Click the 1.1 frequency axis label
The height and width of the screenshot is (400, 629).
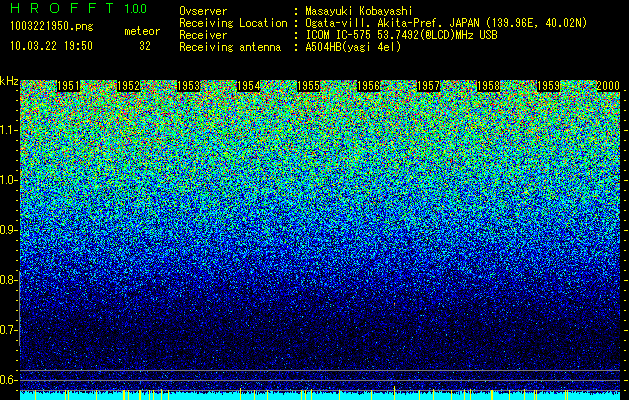(8, 130)
